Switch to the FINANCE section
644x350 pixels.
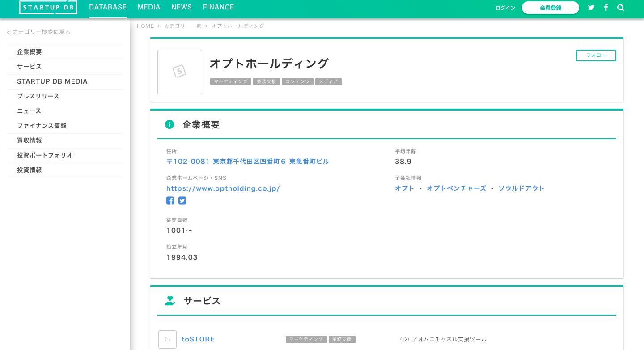[219, 7]
